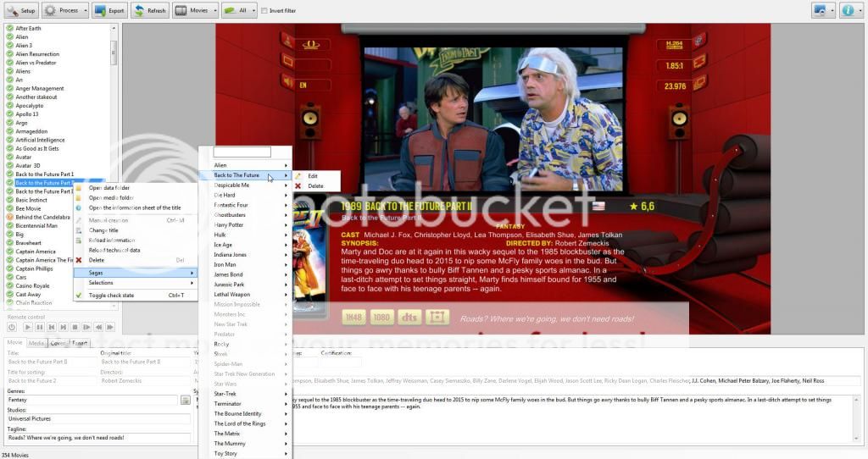Toggle check icon beside Bee Movie
The image size is (868, 459).
click(10, 208)
